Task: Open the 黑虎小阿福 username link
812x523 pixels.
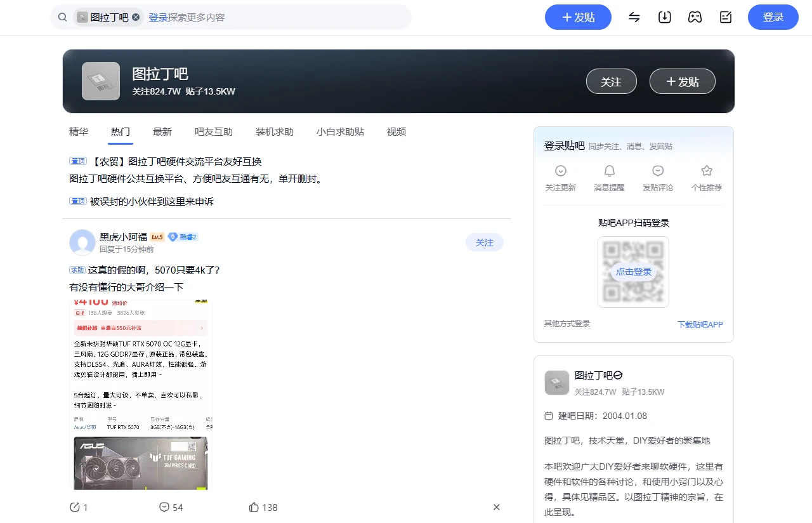Action: click(123, 237)
